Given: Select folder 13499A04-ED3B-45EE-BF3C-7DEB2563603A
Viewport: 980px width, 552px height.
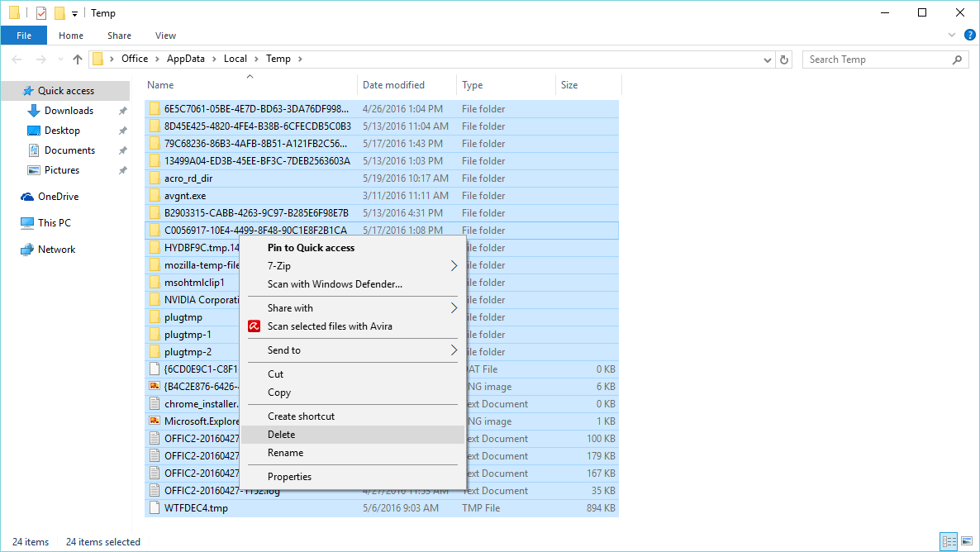Looking at the screenshot, I should coord(382,160).
